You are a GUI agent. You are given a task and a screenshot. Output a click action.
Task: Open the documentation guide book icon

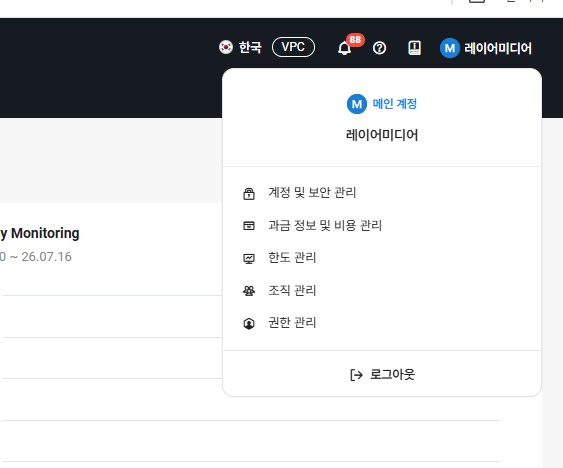tap(414, 48)
